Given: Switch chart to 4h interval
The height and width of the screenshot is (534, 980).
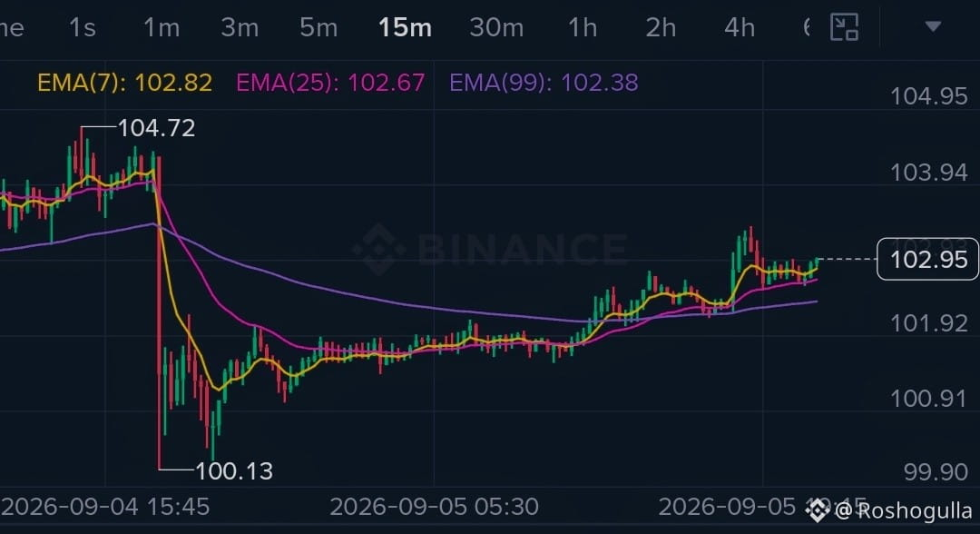Looking at the screenshot, I should tap(740, 28).
